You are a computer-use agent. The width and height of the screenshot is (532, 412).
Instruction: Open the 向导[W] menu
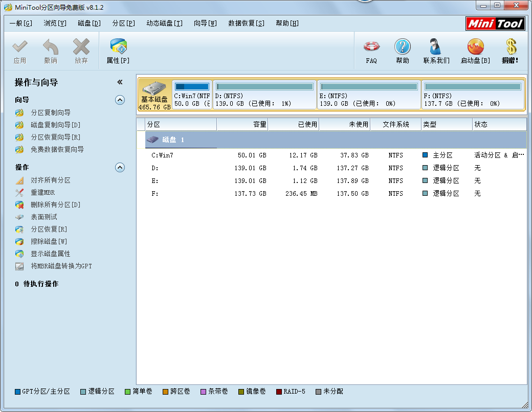[x=205, y=23]
